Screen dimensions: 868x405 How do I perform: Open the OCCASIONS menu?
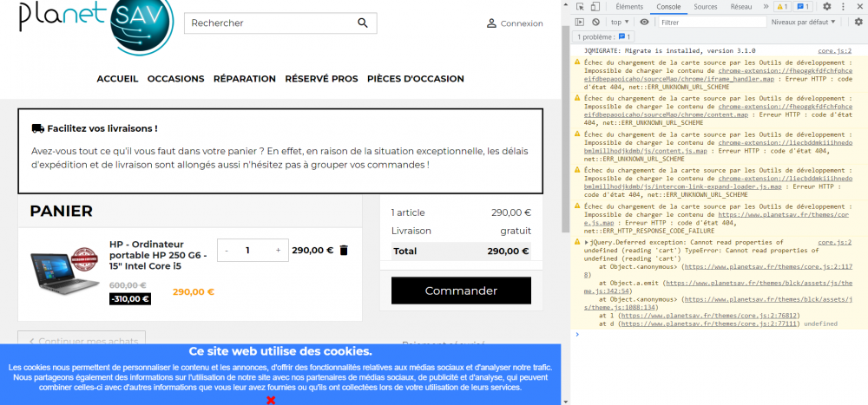click(175, 79)
